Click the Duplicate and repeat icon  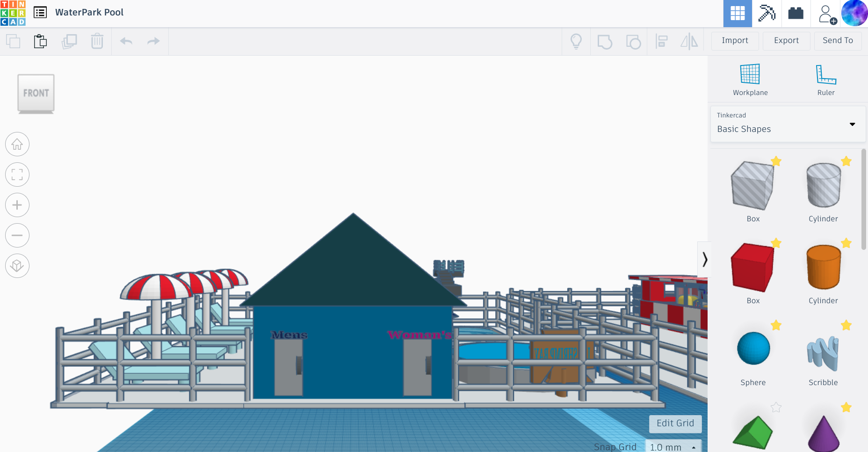[x=69, y=41]
